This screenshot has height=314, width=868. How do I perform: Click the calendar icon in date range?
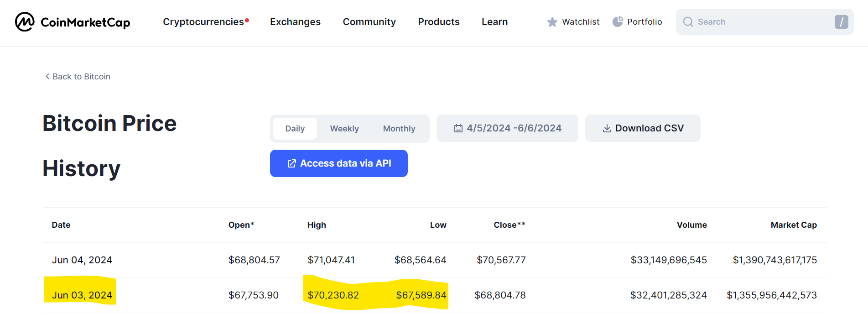pos(458,128)
